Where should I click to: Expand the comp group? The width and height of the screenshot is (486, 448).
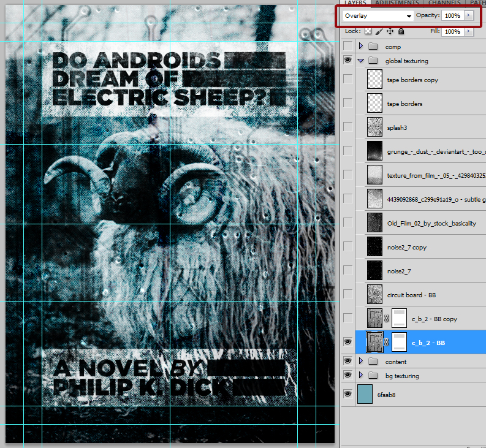pyautogui.click(x=360, y=46)
